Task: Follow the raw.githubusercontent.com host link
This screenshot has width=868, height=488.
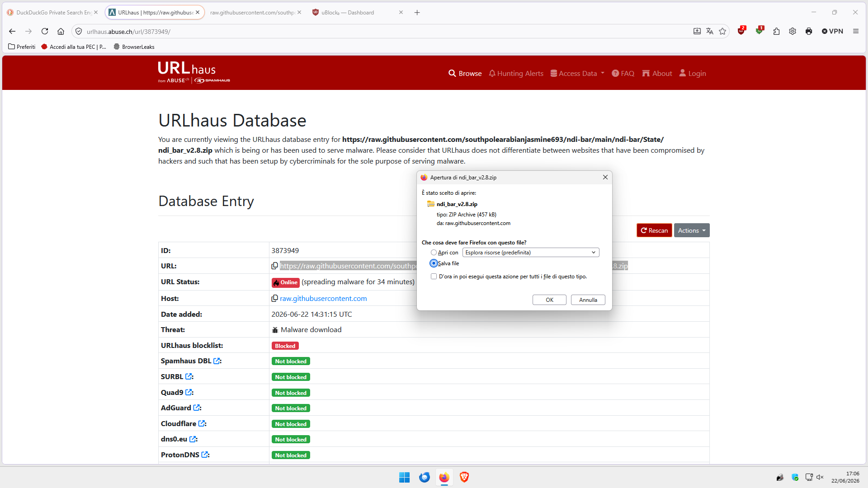Action: click(323, 299)
